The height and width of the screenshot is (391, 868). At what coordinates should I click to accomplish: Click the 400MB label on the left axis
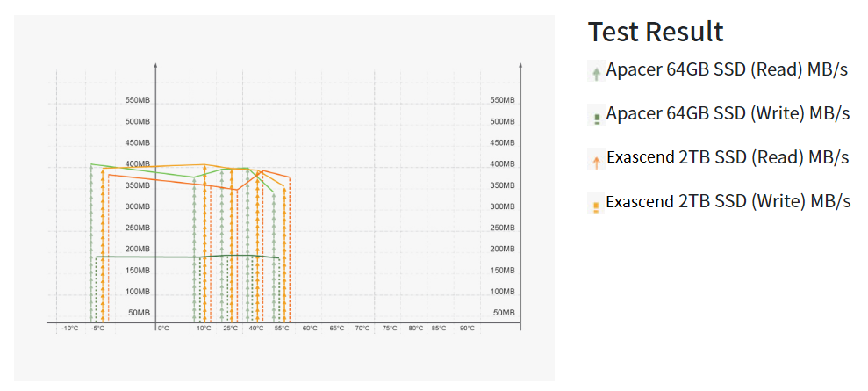pyautogui.click(x=137, y=164)
